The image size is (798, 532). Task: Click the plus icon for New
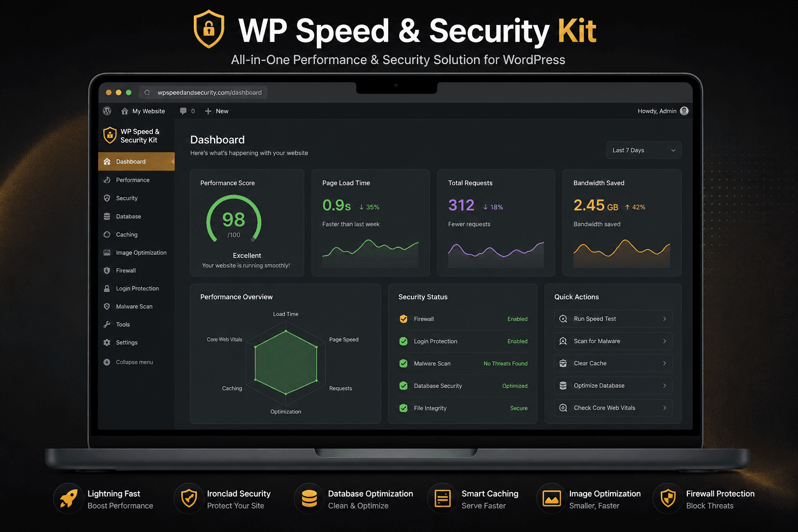(x=208, y=111)
